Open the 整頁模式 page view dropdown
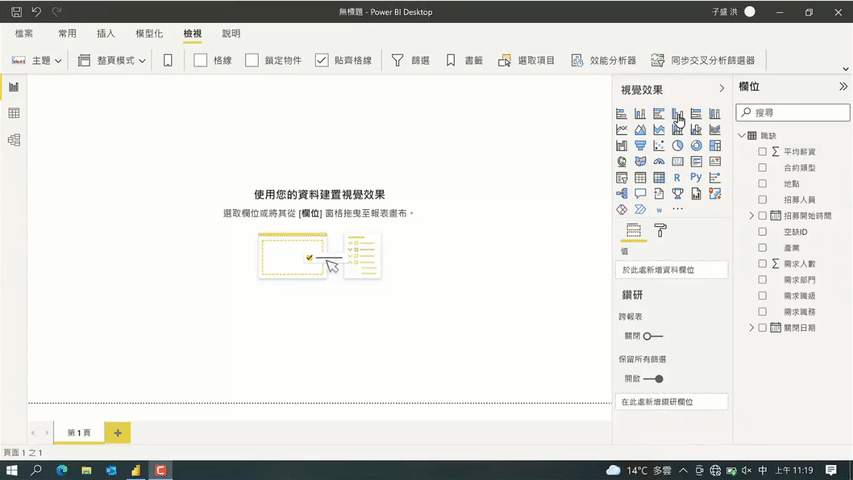The height and width of the screenshot is (480, 853). 112,60
